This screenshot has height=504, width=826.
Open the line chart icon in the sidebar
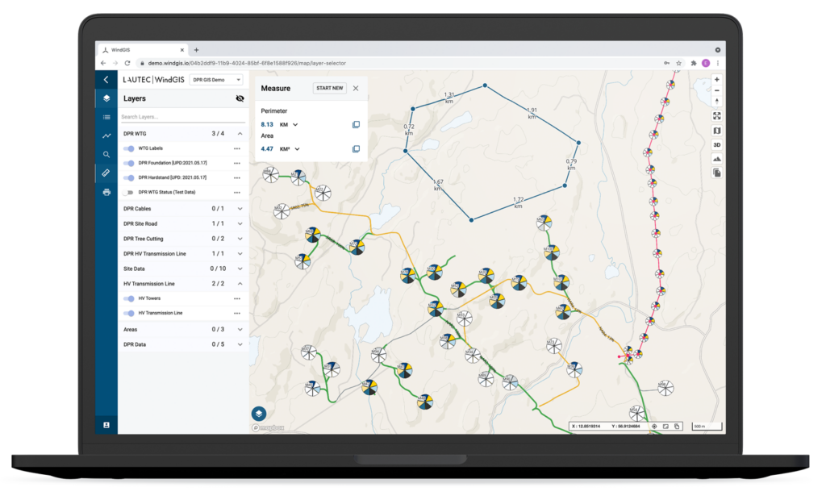106,135
